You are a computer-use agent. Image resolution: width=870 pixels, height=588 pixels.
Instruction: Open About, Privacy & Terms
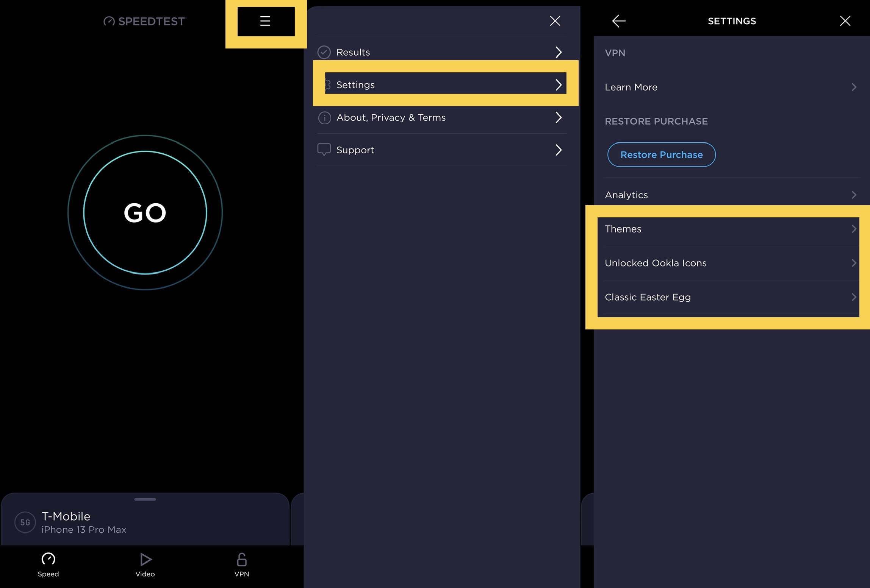pos(442,117)
